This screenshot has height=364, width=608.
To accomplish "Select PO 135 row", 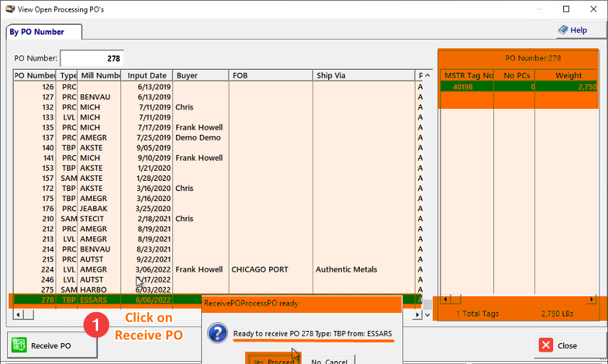I will click(218, 127).
